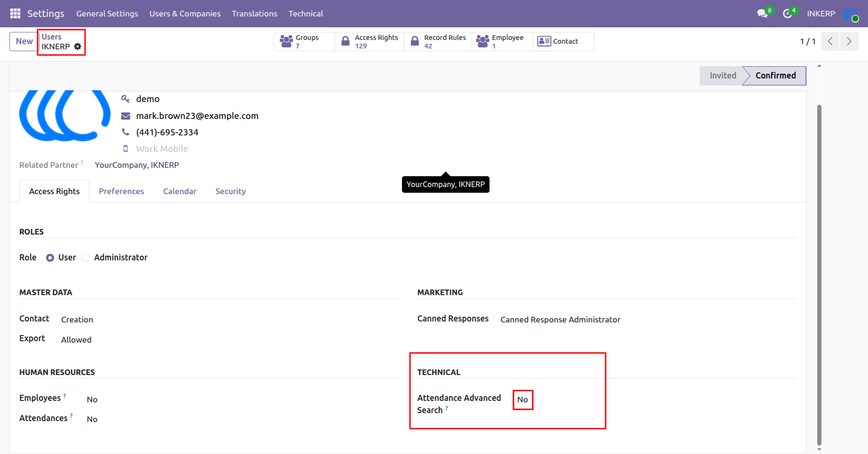This screenshot has width=868, height=454.
Task: Go to previous record arrow
Action: point(830,41)
